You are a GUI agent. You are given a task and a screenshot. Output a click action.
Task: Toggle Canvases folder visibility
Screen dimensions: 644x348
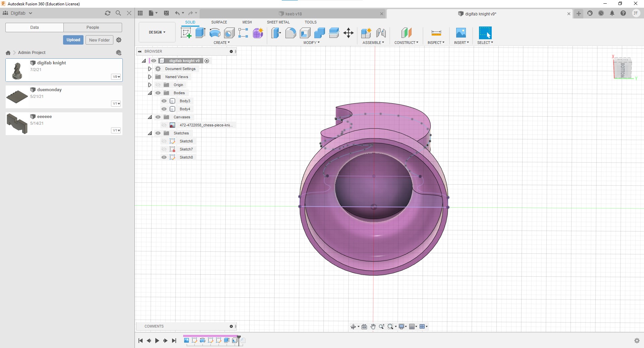158,117
